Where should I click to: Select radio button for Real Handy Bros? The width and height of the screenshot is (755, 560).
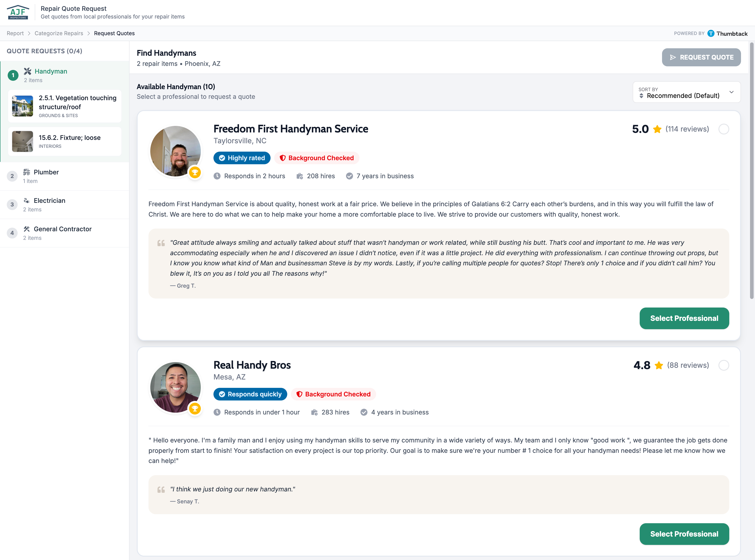click(x=723, y=366)
